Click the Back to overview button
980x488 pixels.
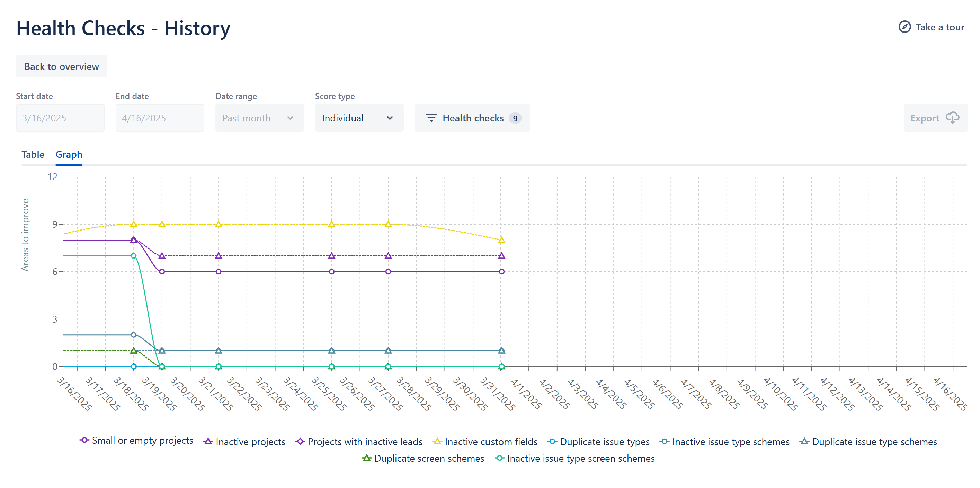[x=62, y=66]
